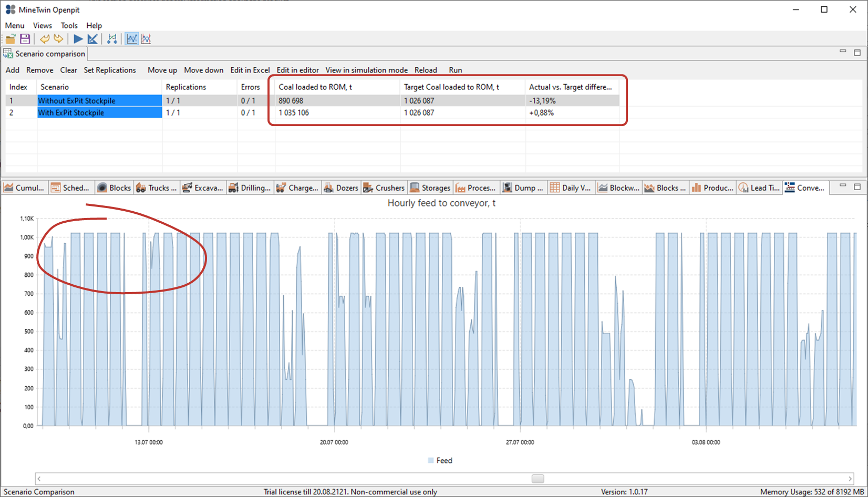Maximize the lower chart panel
Screen dimensions: 868x497
coord(857,187)
